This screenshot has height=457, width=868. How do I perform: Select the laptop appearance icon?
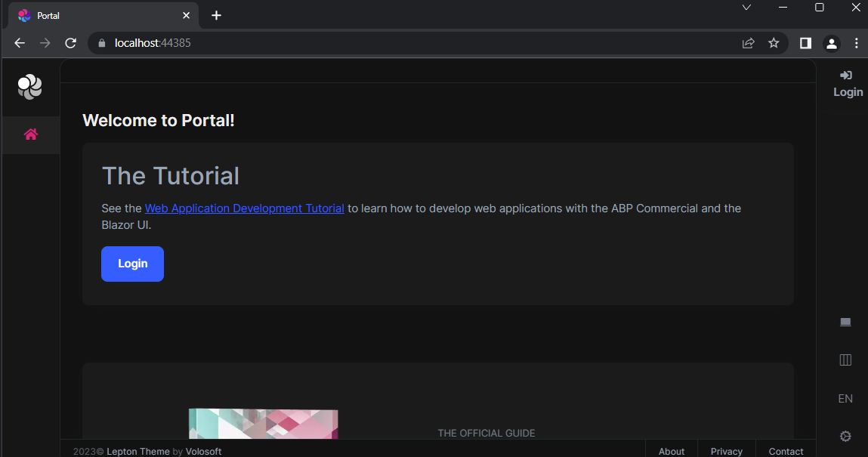845,323
